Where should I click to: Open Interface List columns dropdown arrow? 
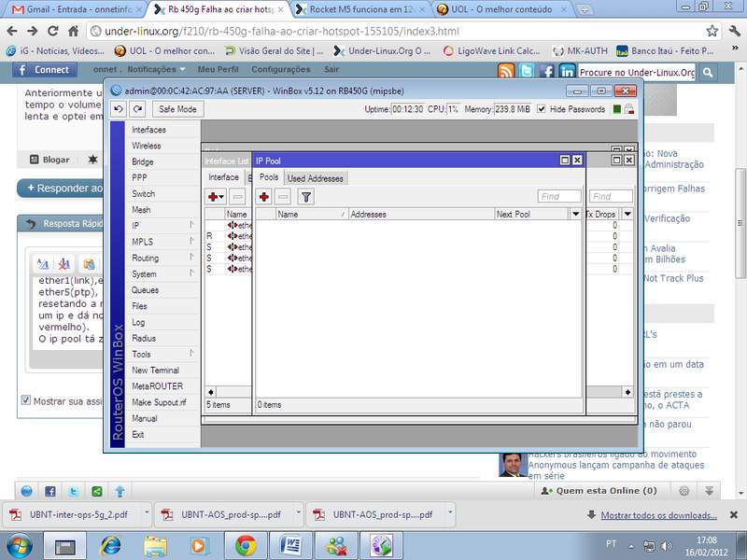pyautogui.click(x=627, y=214)
